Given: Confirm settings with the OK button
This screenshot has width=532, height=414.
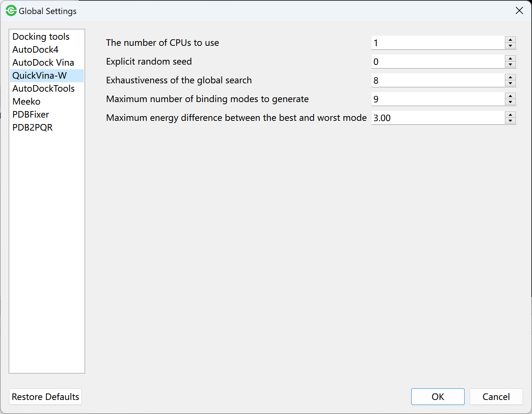Looking at the screenshot, I should pyautogui.click(x=438, y=397).
